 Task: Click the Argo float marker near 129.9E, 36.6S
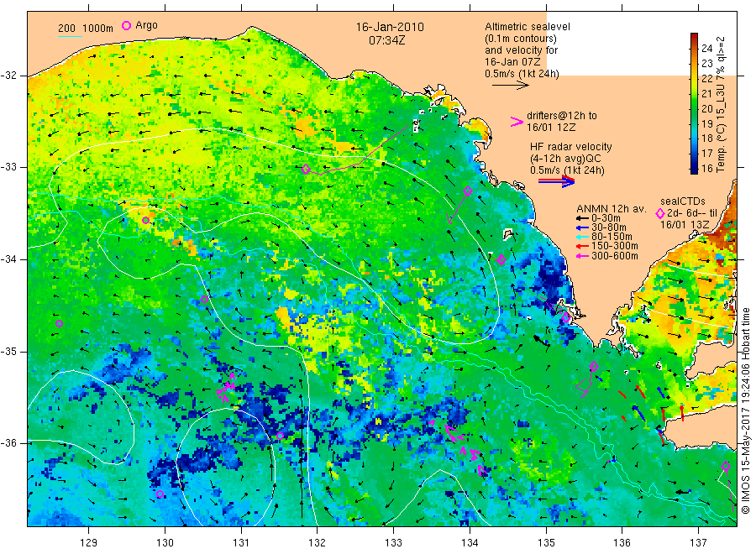point(160,494)
